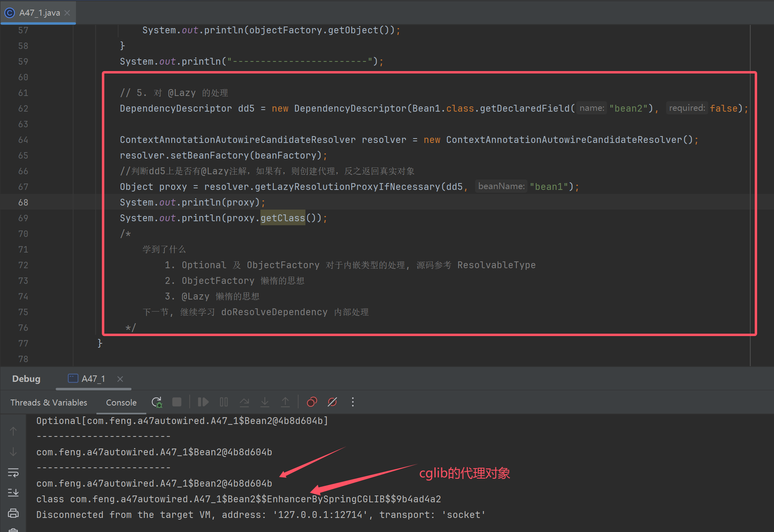
Task: Click ResolvableType in the comment on line 72
Action: coord(496,265)
